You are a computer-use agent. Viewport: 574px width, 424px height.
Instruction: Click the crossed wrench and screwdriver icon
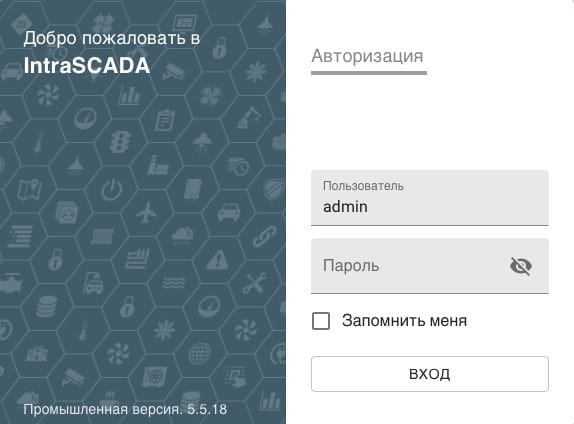tap(254, 283)
